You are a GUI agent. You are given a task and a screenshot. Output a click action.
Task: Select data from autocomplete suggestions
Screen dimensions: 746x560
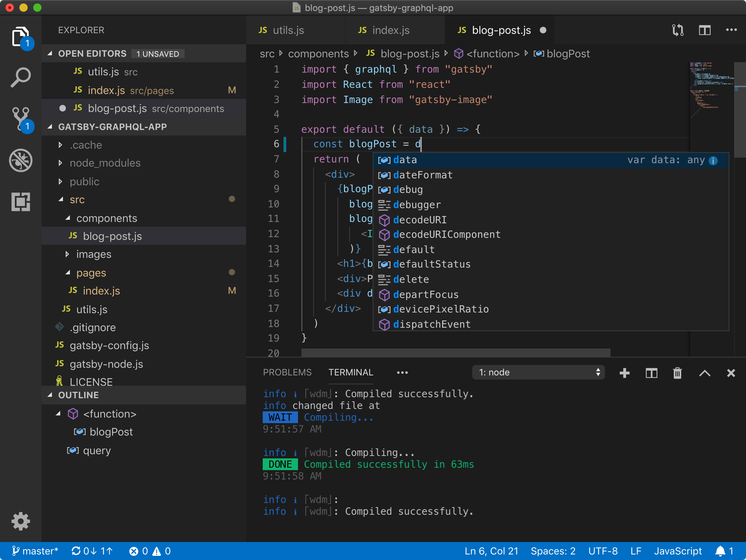[405, 159]
